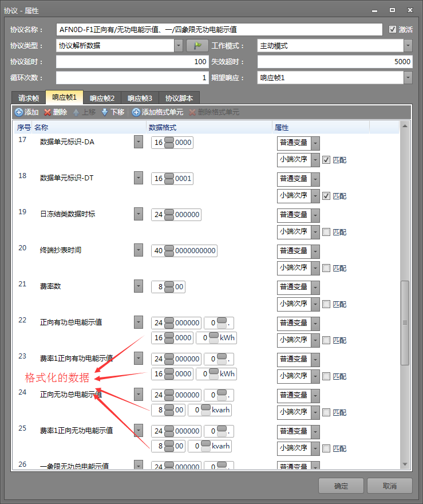Click the 添加 toolbar button label
Image resolution: width=423 pixels, height=504 pixels.
tap(31, 112)
